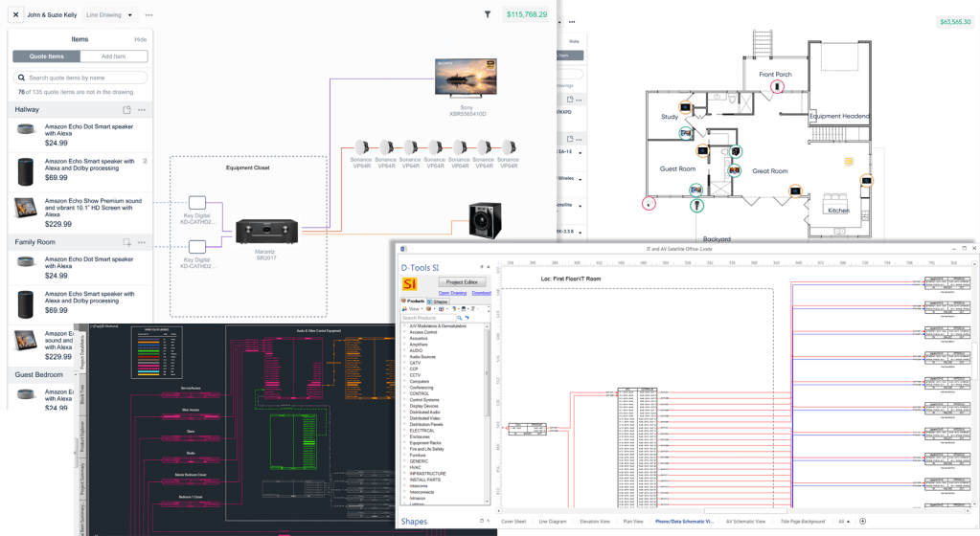Select the Sony TV thumbnail in drawing
Viewport: 980px width, 536px height.
(467, 78)
